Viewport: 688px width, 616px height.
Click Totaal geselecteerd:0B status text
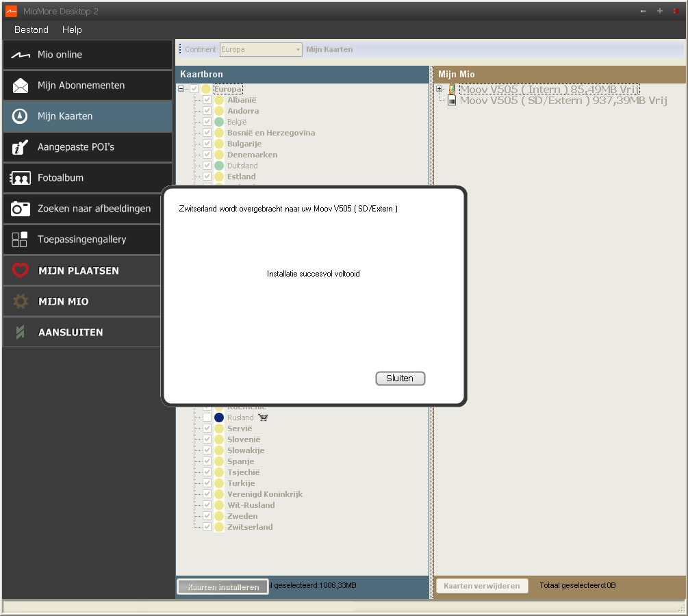click(577, 585)
